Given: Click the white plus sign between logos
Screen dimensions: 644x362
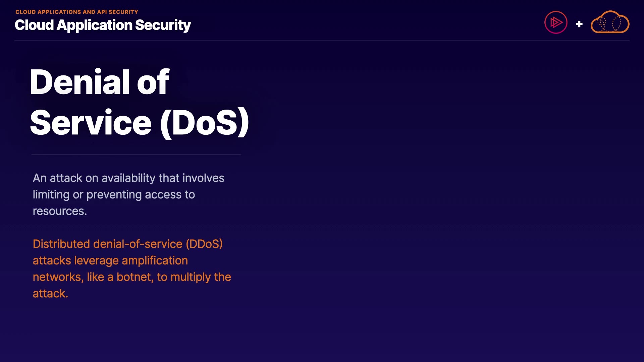Looking at the screenshot, I should [x=579, y=24].
